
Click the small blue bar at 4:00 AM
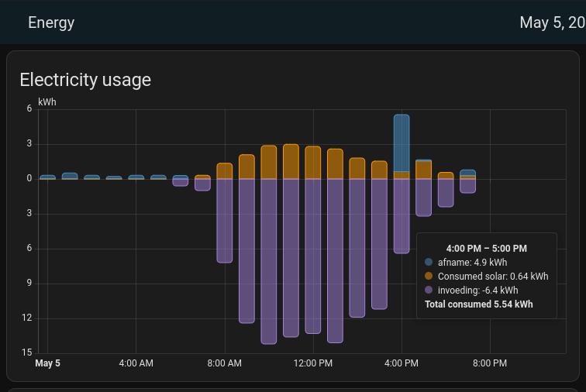[x=136, y=177]
